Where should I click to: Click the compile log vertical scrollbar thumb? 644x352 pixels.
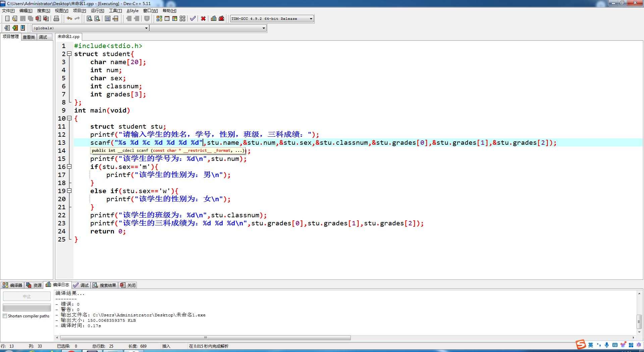tap(639, 321)
